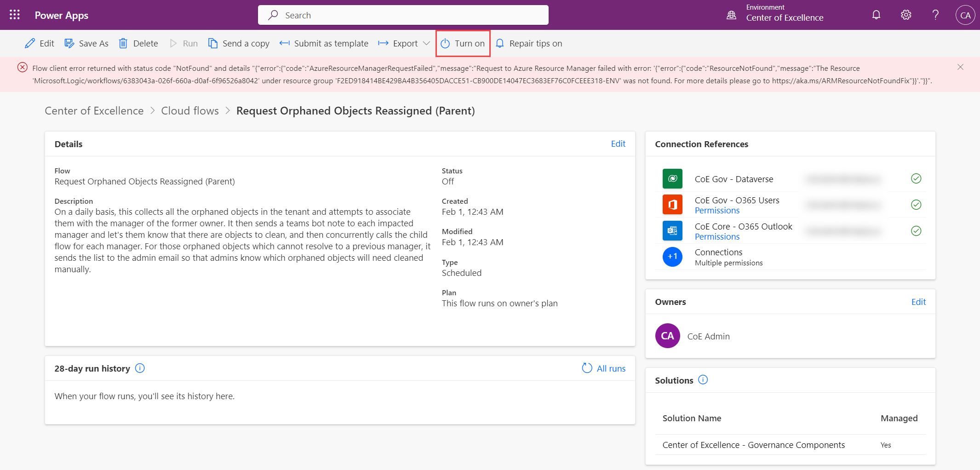The height and width of the screenshot is (470, 980).
Task: Open the CA account avatar menu
Action: 965,14
